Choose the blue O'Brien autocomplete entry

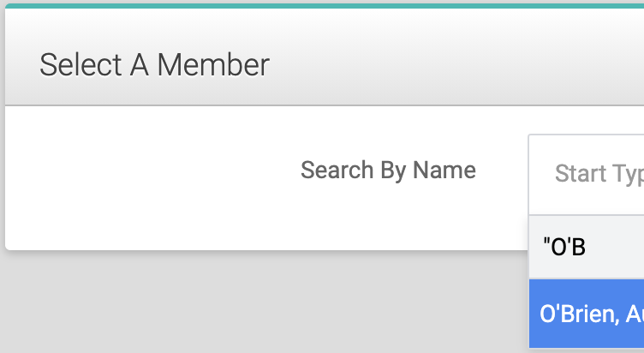(587, 314)
